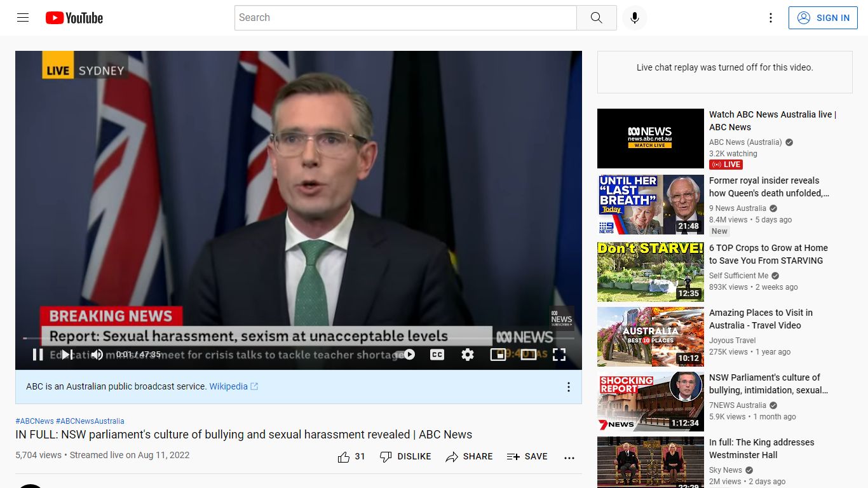Click the video title 'IN FULL: NSW parliament's'
The image size is (868, 488).
click(244, 435)
